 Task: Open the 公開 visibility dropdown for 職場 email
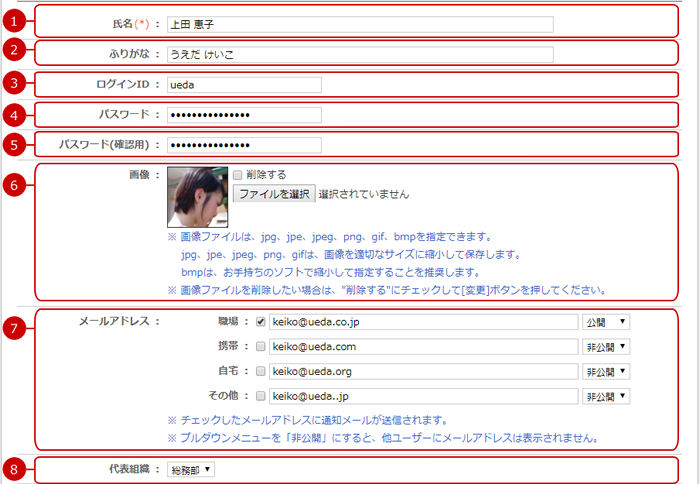(x=605, y=322)
